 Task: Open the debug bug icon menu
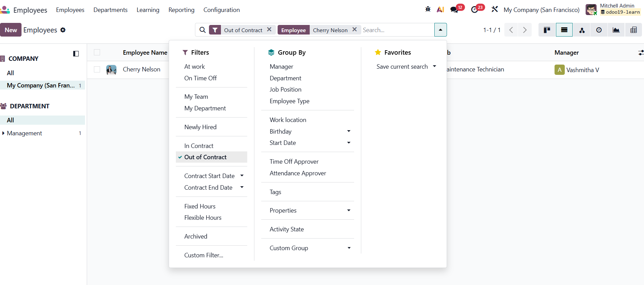(x=428, y=10)
